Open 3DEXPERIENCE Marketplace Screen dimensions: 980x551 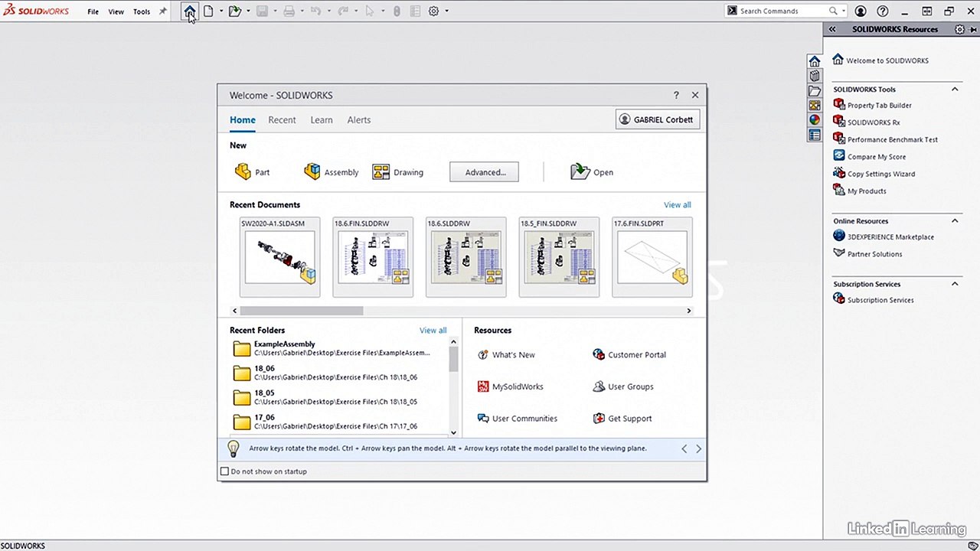coord(884,237)
